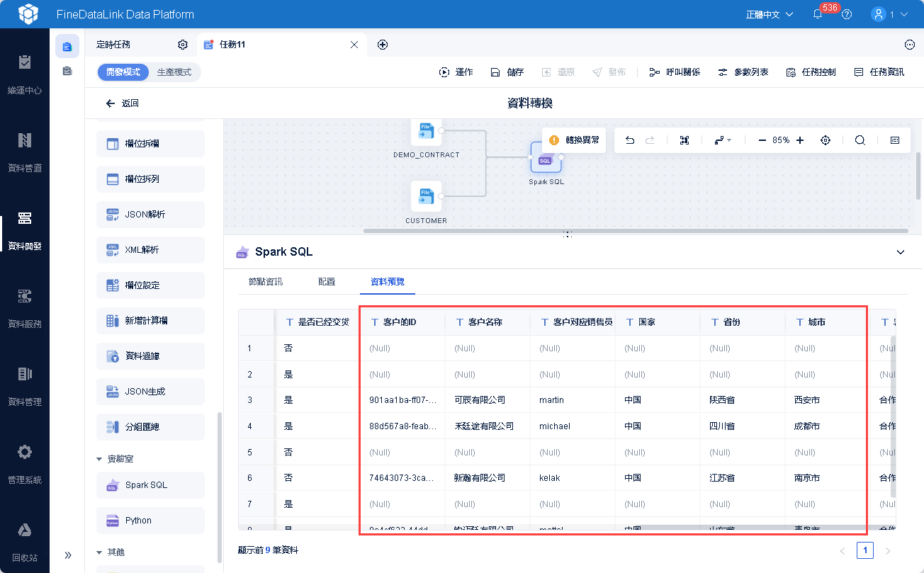Image resolution: width=924 pixels, height=573 pixels.
Task: Open 任務控制
Action: [x=811, y=72]
